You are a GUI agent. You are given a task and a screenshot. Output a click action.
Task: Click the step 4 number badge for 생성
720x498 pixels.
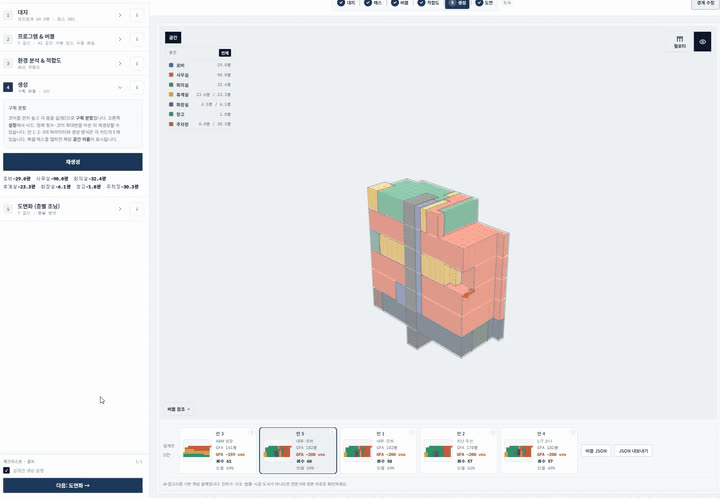(8, 87)
